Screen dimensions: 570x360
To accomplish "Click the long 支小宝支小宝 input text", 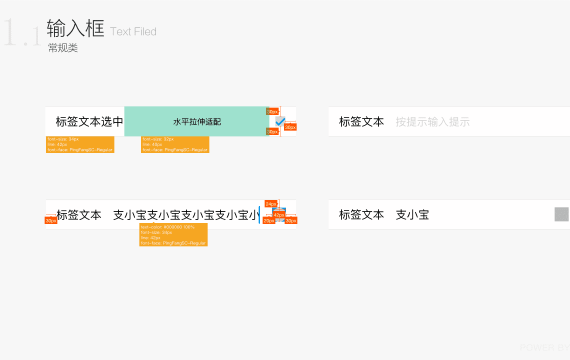I will click(186, 215).
